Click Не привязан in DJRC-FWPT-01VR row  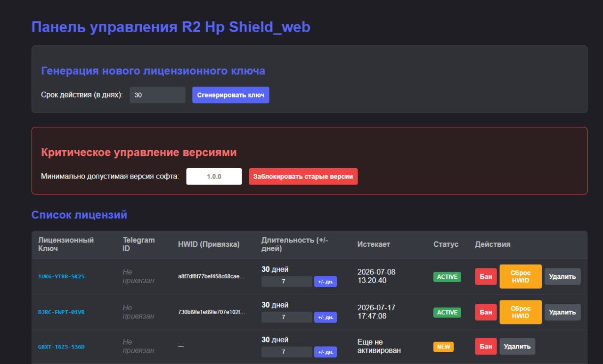click(138, 312)
